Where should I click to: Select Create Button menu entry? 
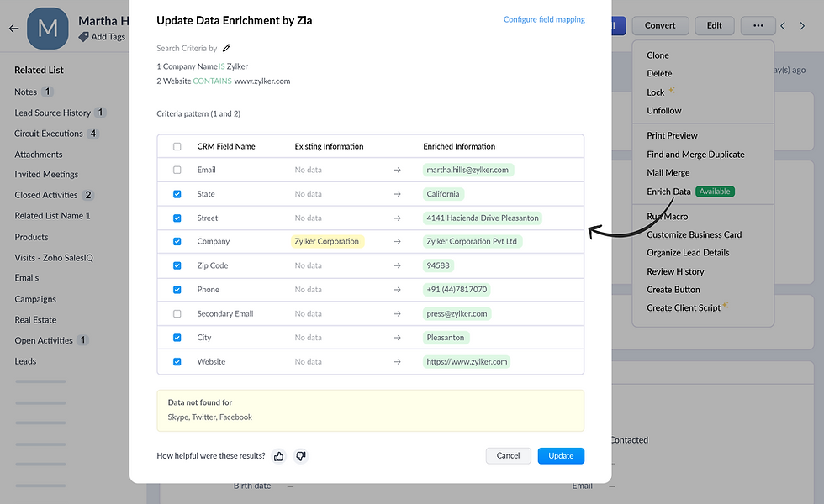(673, 290)
